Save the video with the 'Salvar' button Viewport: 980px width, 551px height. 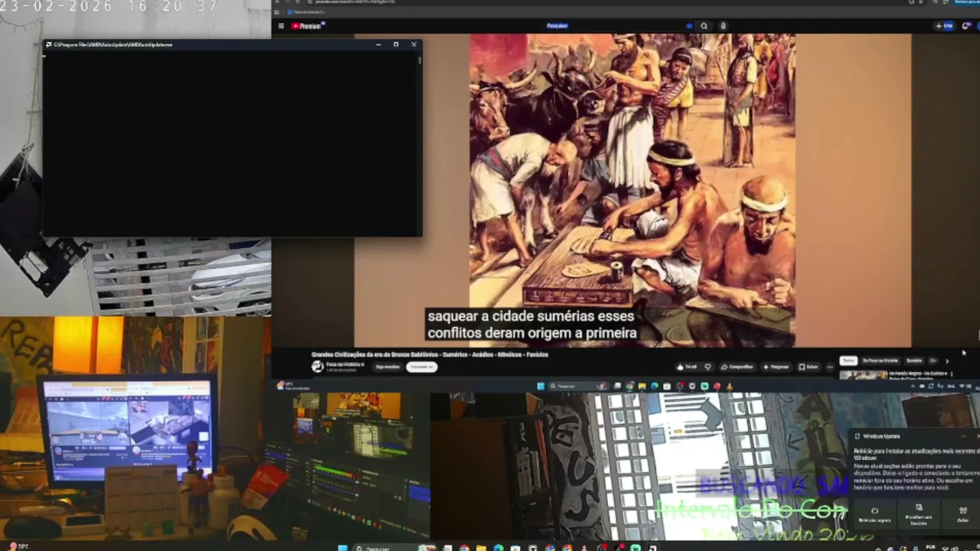click(x=808, y=367)
